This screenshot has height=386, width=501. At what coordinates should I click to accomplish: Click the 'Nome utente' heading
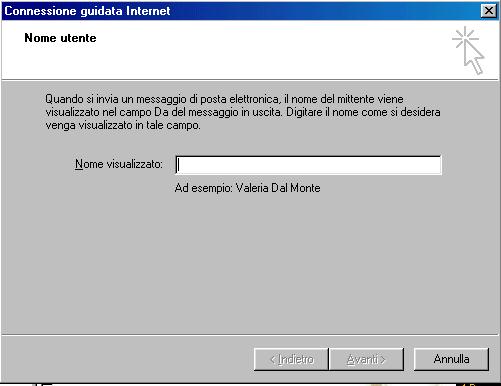[60, 38]
